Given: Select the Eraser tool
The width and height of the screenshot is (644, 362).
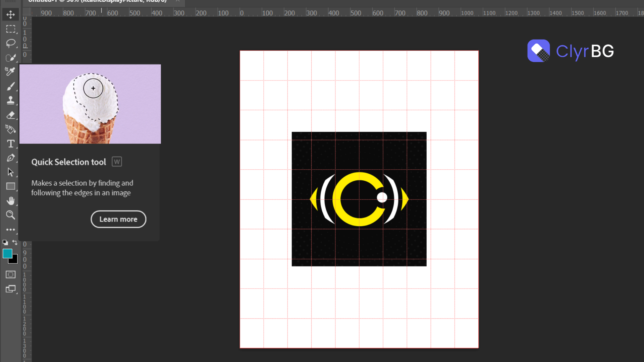Looking at the screenshot, I should click(10, 115).
